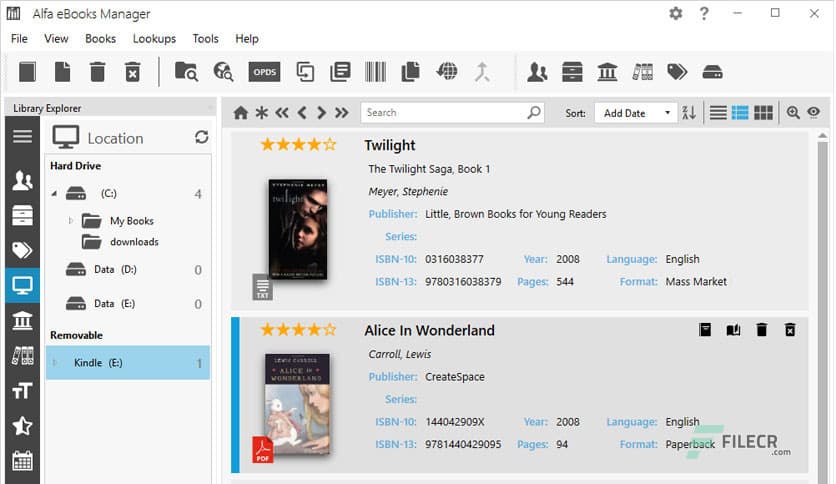
Task: Click the zoom magnifier plus icon
Action: (x=793, y=112)
